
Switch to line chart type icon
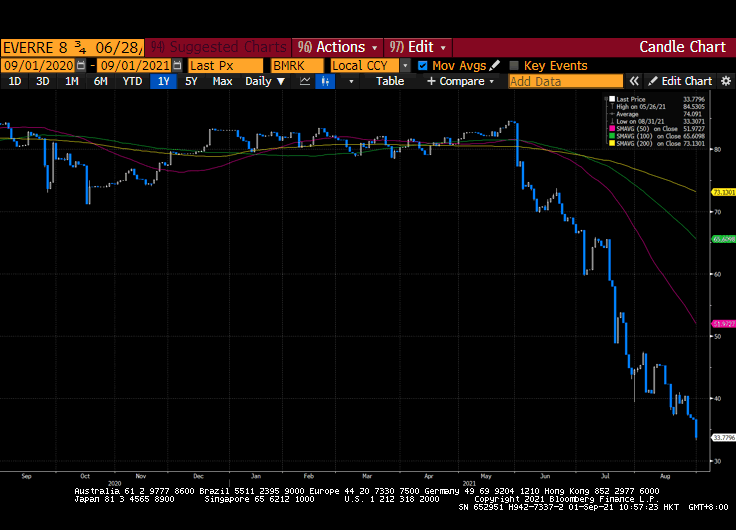pyautogui.click(x=305, y=81)
